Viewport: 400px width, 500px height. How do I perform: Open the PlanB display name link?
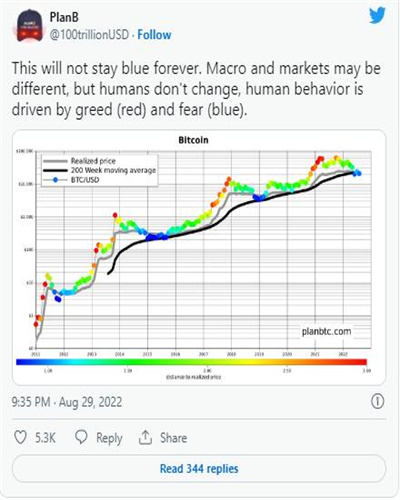[64, 17]
